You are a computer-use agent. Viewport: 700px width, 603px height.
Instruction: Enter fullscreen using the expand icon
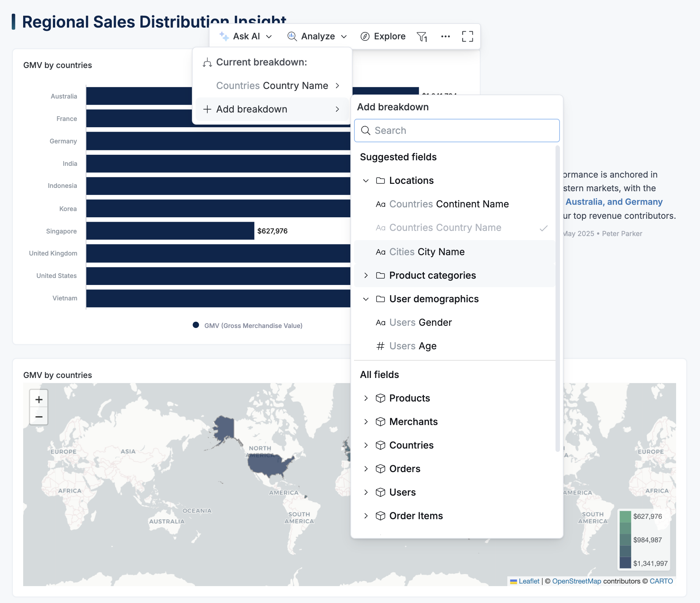click(467, 36)
